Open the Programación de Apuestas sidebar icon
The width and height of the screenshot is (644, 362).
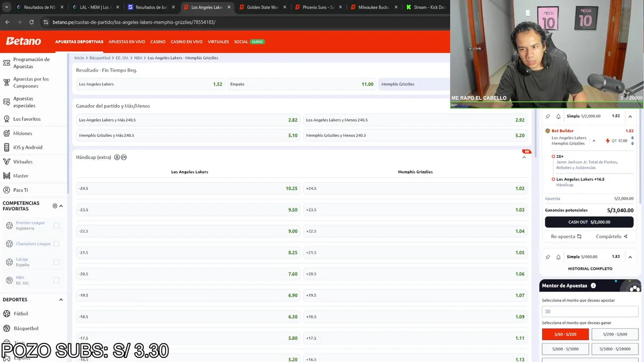point(7,63)
